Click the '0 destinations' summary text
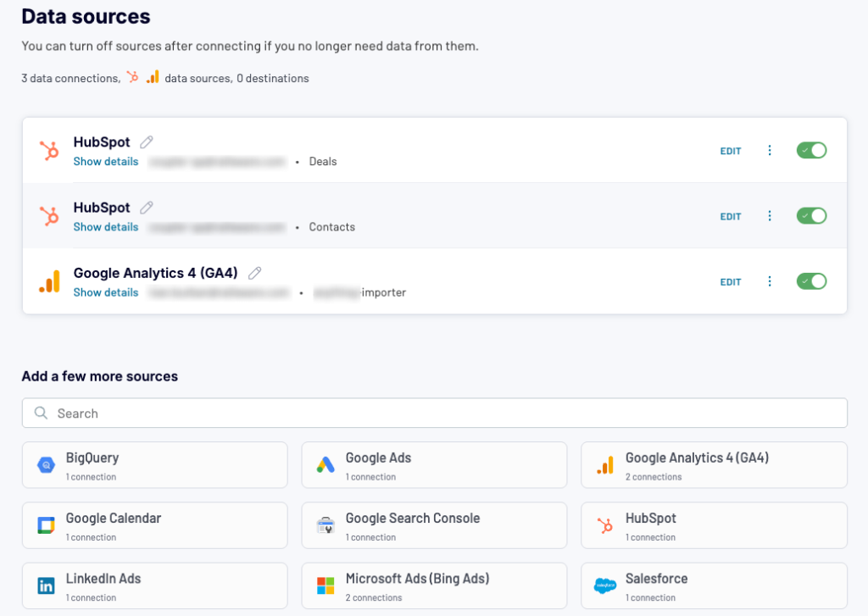This screenshot has height=616, width=868. (x=272, y=78)
